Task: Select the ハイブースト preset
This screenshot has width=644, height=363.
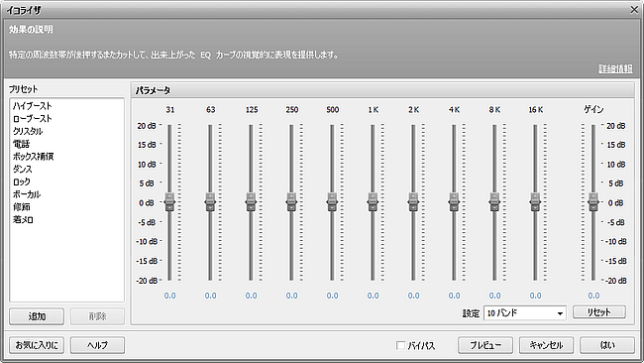Action: [32, 106]
